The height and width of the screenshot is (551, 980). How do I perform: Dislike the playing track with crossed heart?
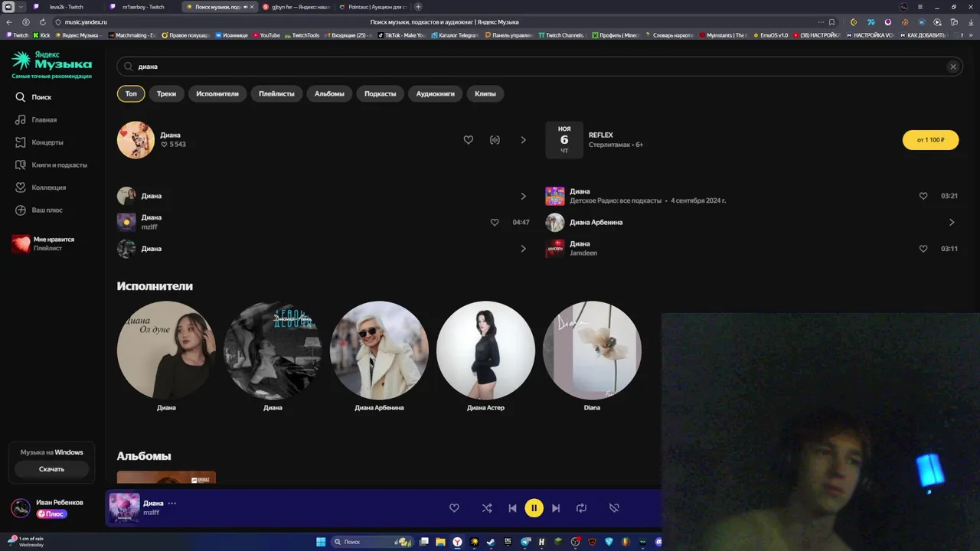point(614,508)
